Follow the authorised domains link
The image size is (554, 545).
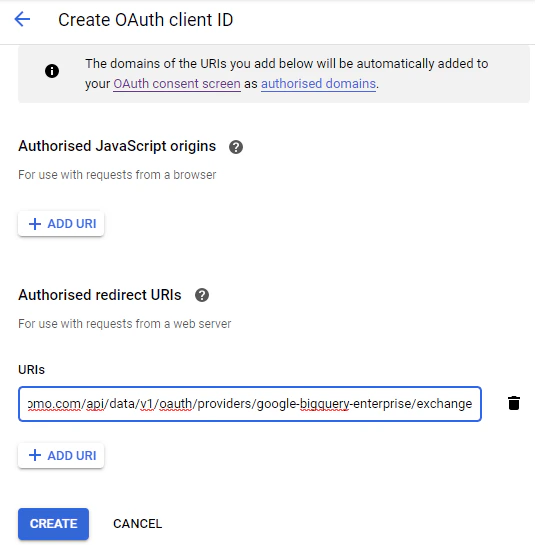[318, 84]
